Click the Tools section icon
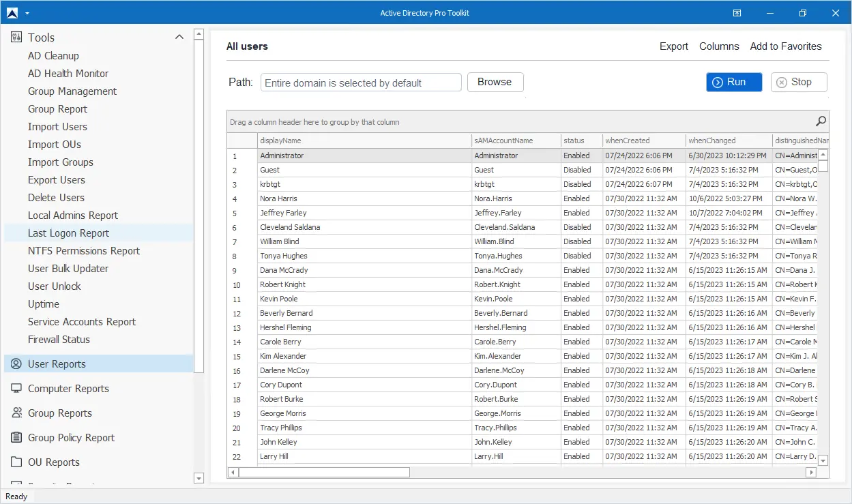Viewport: 852px width, 504px height. (16, 38)
